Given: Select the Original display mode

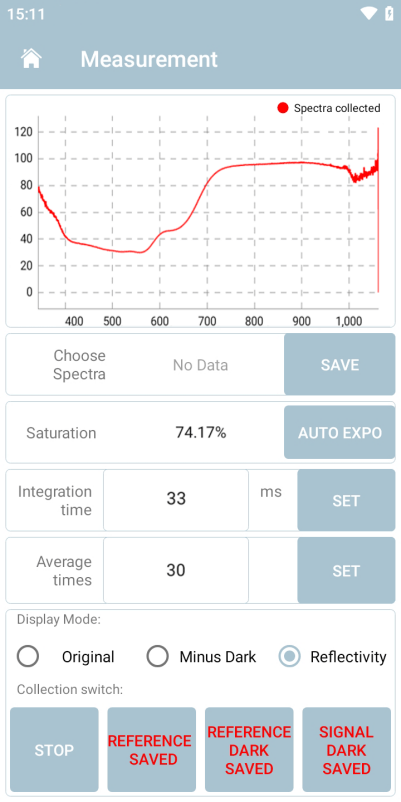Looking at the screenshot, I should 28,656.
